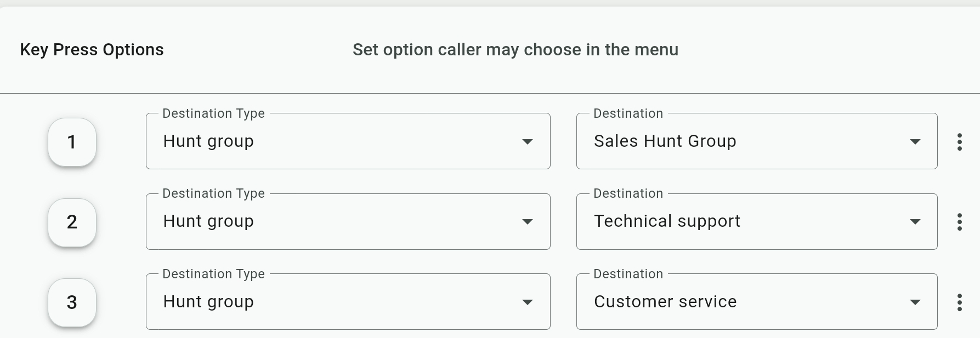Open more options menu for key 2
Screen dimensions: 980x338
pyautogui.click(x=959, y=222)
